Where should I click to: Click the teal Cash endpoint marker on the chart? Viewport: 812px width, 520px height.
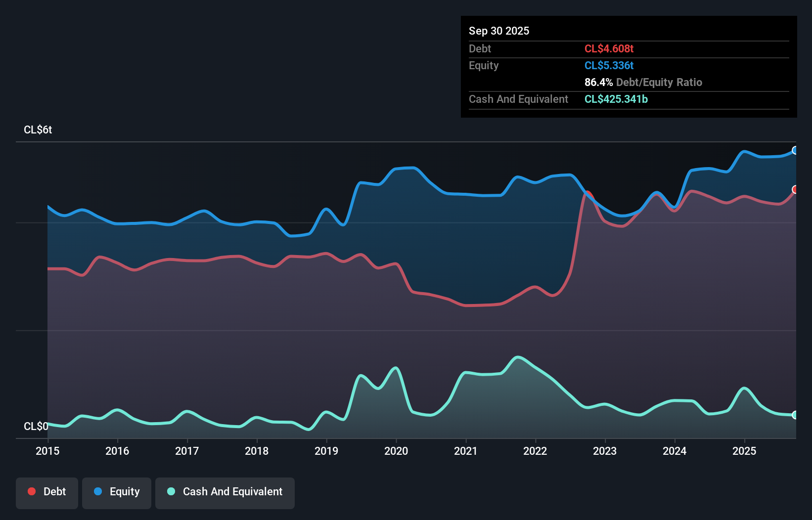coord(795,415)
